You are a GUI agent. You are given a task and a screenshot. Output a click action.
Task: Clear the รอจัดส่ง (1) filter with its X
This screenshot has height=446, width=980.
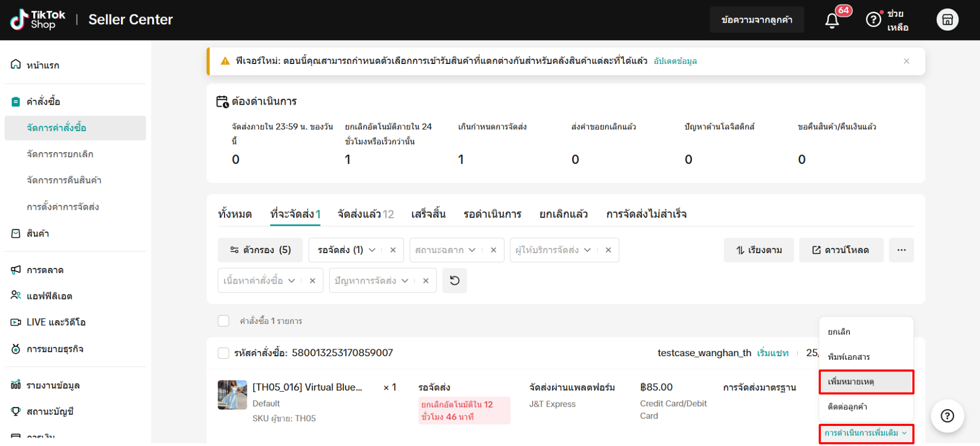pyautogui.click(x=393, y=250)
